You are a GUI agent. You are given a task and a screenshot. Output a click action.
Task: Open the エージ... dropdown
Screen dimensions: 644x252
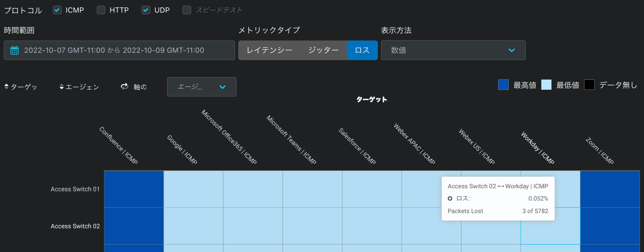pos(201,87)
